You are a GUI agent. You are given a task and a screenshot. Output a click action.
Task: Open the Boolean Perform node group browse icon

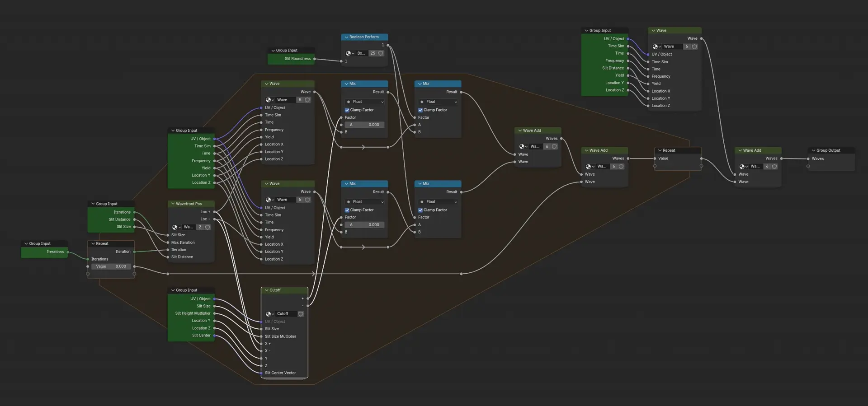coord(349,53)
